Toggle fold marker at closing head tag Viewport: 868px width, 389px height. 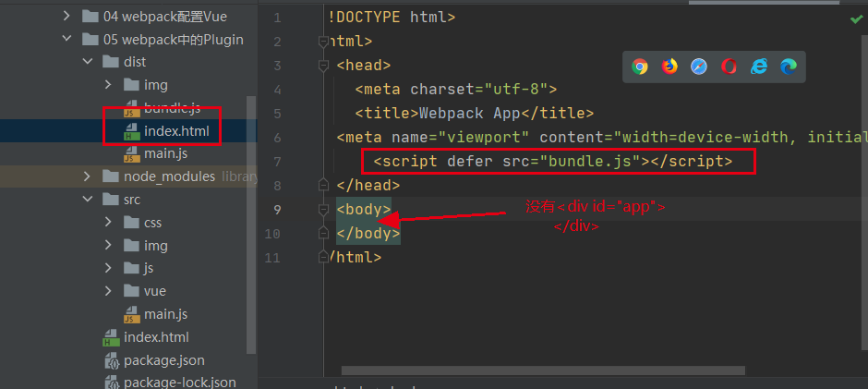click(323, 185)
